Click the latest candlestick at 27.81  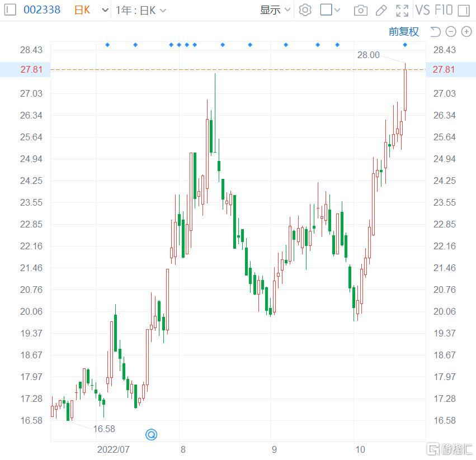click(x=405, y=90)
